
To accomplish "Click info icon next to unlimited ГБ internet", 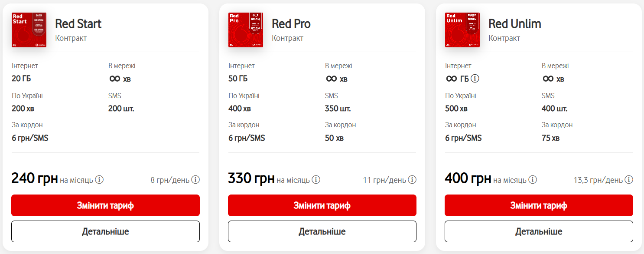I will point(475,79).
